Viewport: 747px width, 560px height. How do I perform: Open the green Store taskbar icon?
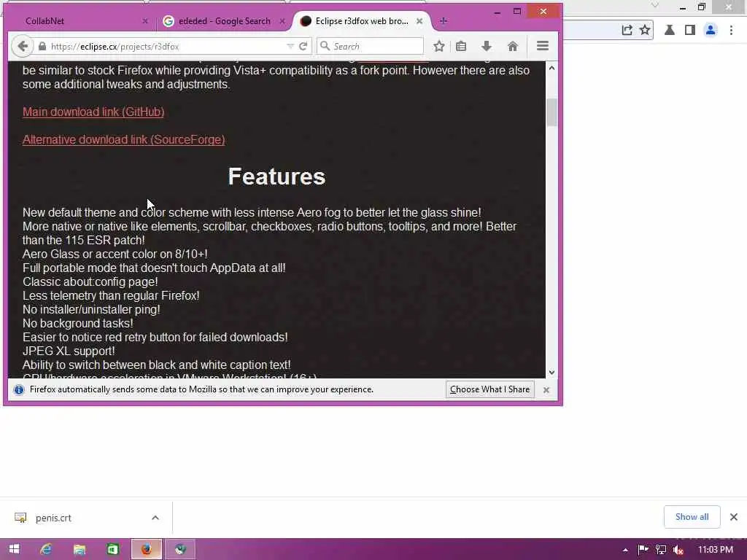(x=112, y=550)
